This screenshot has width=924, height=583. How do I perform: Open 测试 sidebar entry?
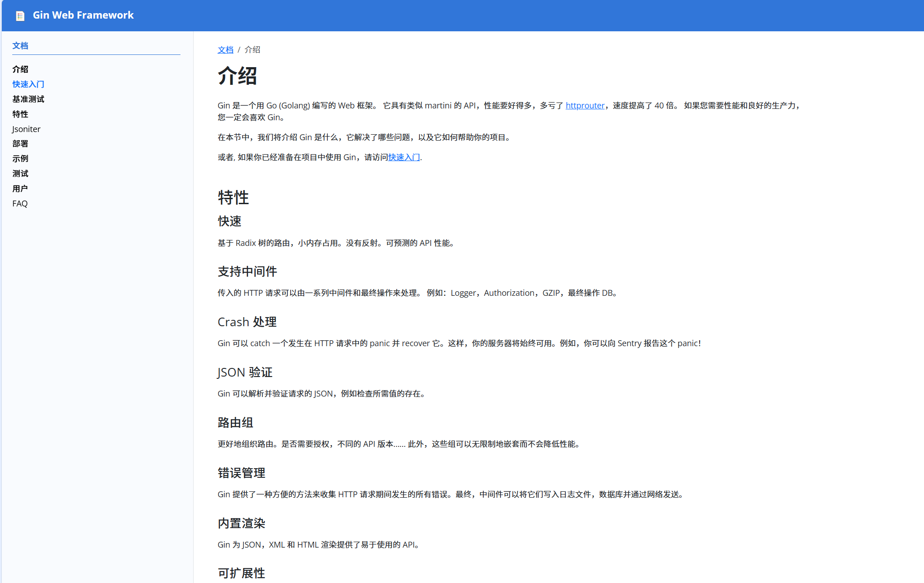coord(20,174)
